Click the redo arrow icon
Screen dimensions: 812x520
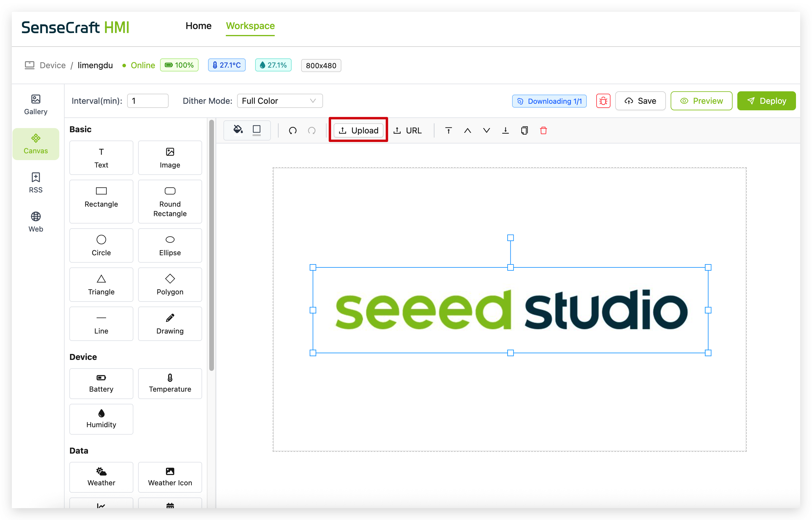(311, 130)
